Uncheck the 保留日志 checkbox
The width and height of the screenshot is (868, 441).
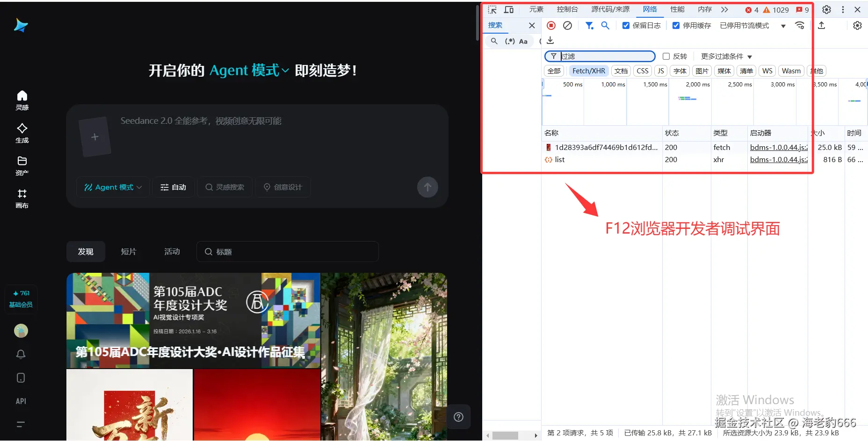click(x=626, y=25)
